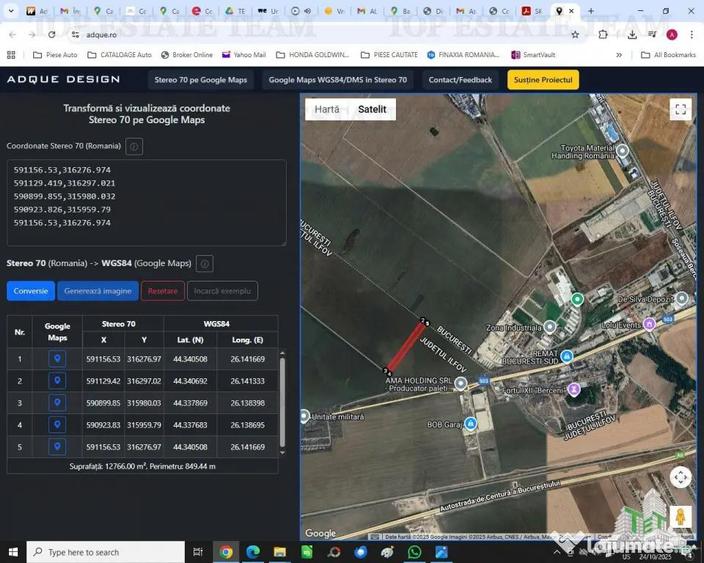704x563 pixels.
Task: Open the SmartVault bookmark
Action: 533,55
